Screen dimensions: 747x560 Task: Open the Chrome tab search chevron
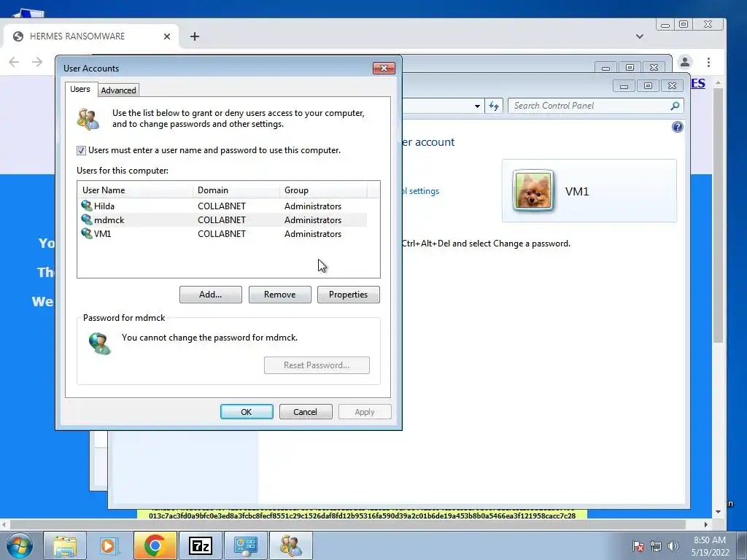(639, 36)
